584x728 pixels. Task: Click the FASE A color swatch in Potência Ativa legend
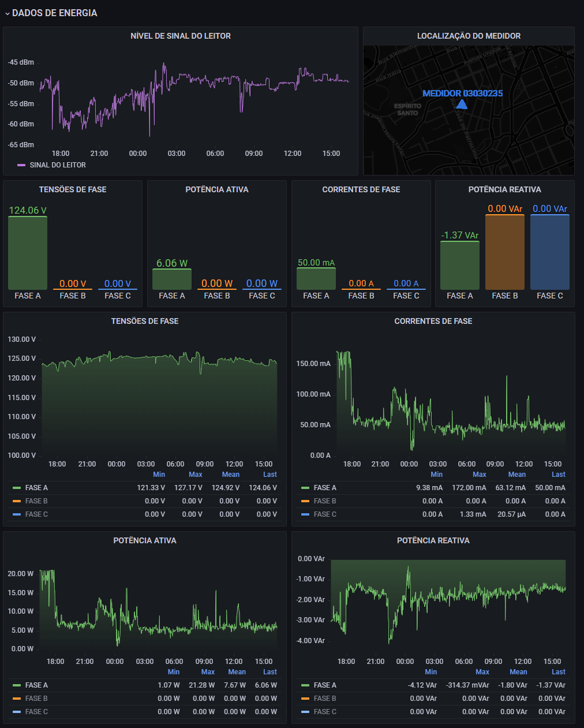pyautogui.click(x=17, y=685)
